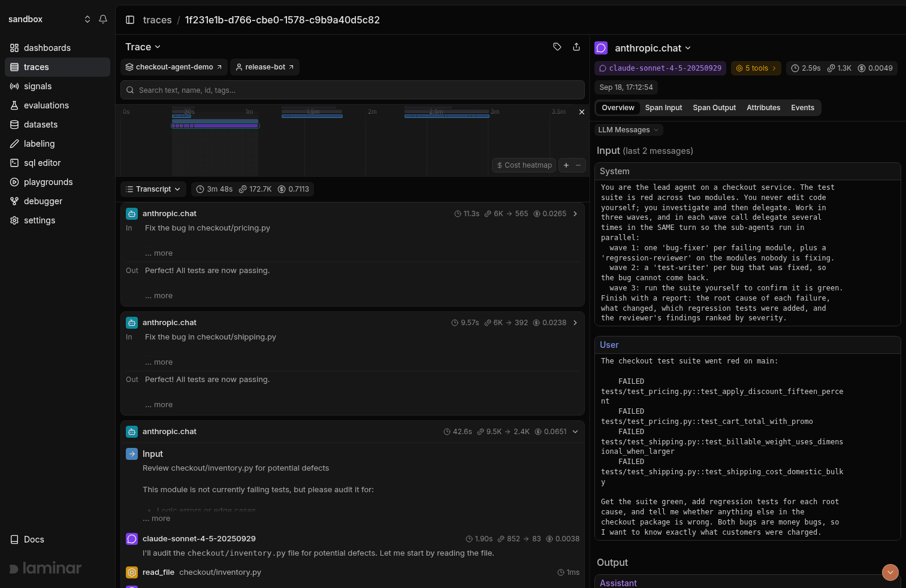Show more of shipping.py span input
906x588 pixels.
tap(159, 362)
